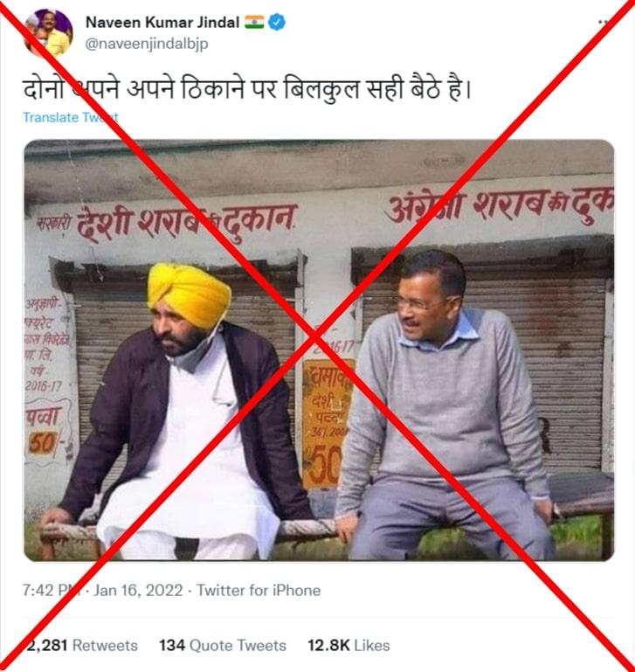View the 2,281 Retweets list
This screenshot has width=635, height=672.
80,645
